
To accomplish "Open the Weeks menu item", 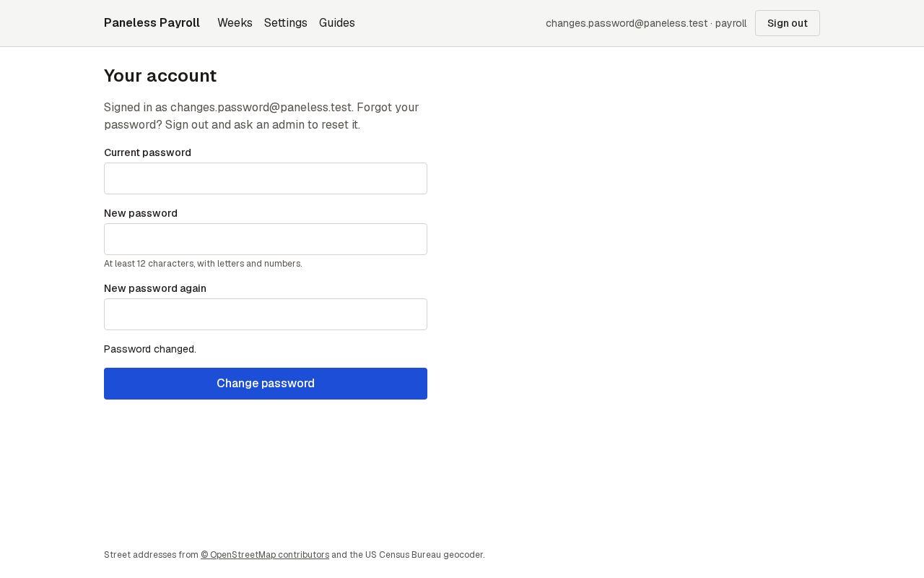I will point(235,23).
